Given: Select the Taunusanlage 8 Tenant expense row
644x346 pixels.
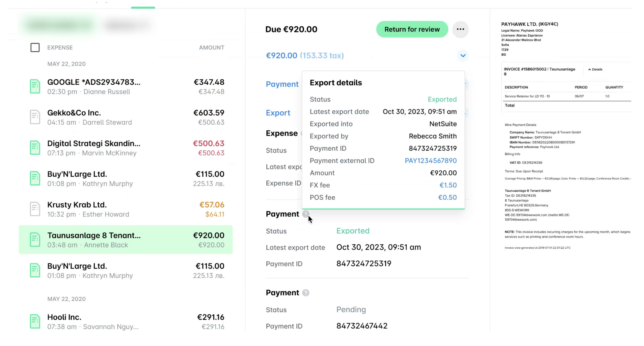Looking at the screenshot, I should (x=126, y=239).
